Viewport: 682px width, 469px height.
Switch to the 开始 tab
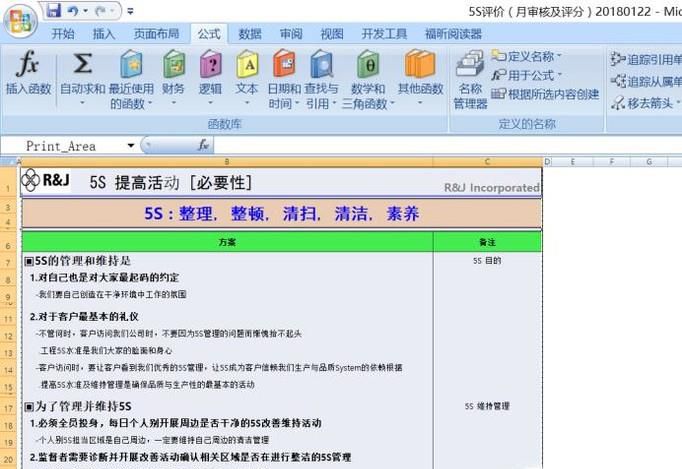63,34
